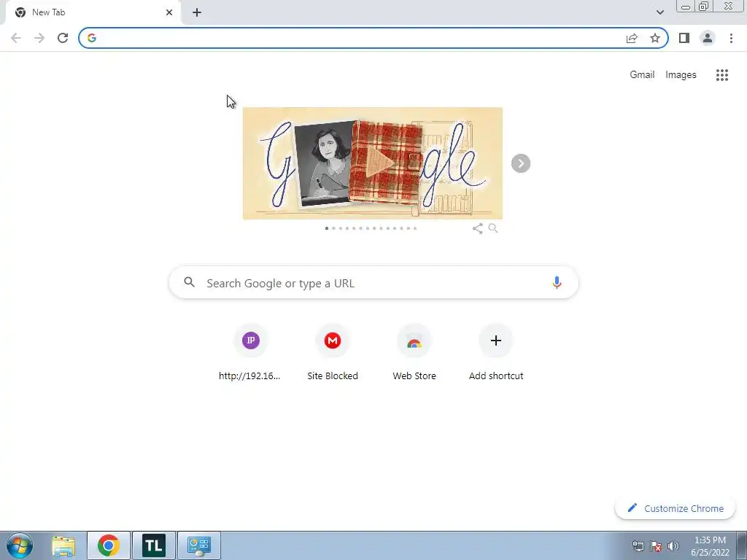Click the Customize Chrome button
Image resolution: width=747 pixels, height=560 pixels.
(x=675, y=508)
